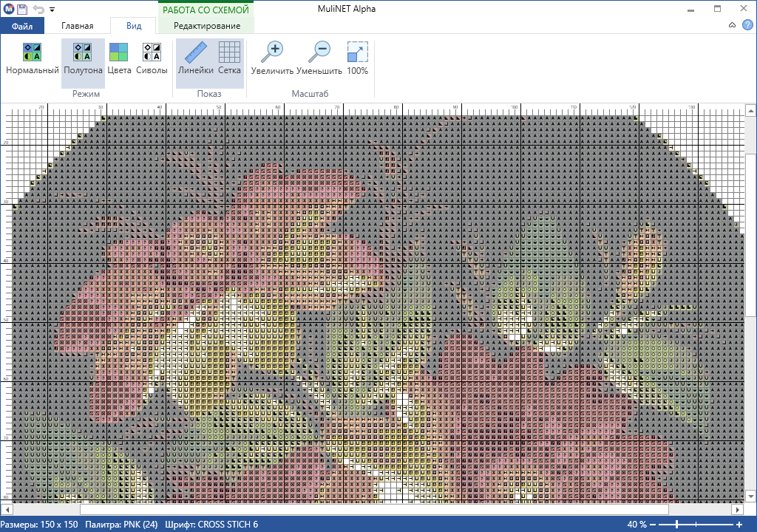Open quick access toolbar customize dropdown

pyautogui.click(x=52, y=10)
